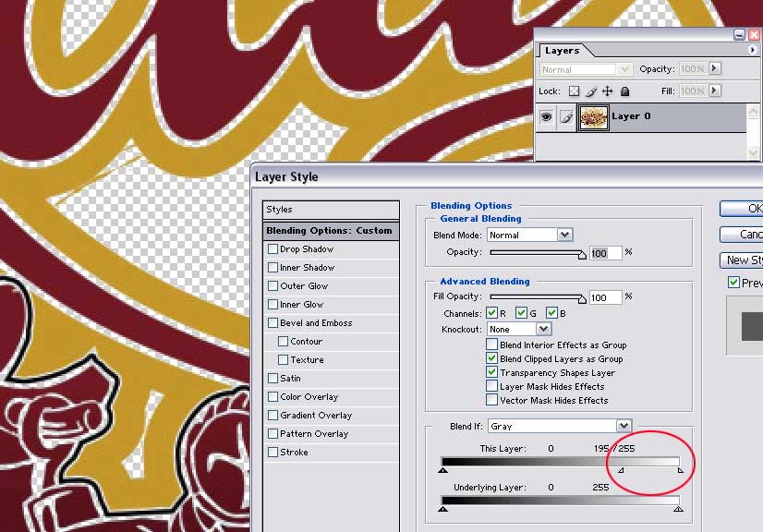
Task: Click the lock all padlock icon
Action: pos(624,91)
